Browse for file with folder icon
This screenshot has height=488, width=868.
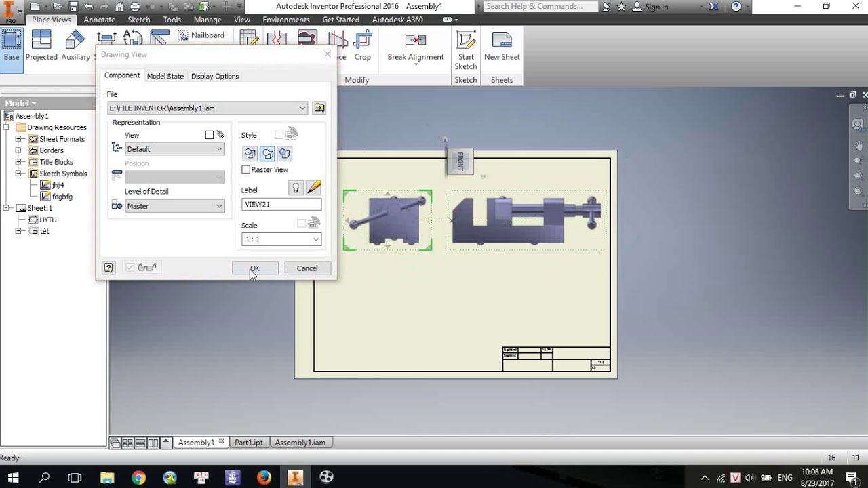(x=319, y=108)
